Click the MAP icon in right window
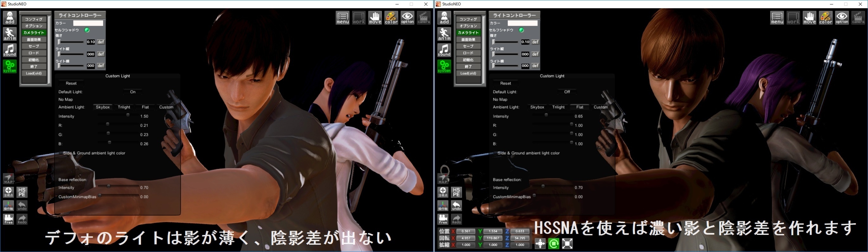This screenshot has width=868, height=252. pyautogui.click(x=443, y=178)
